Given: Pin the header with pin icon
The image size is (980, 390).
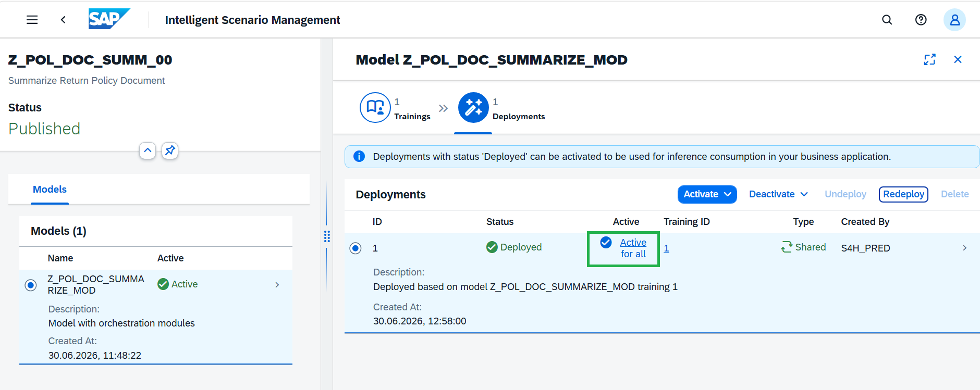Looking at the screenshot, I should (x=170, y=150).
